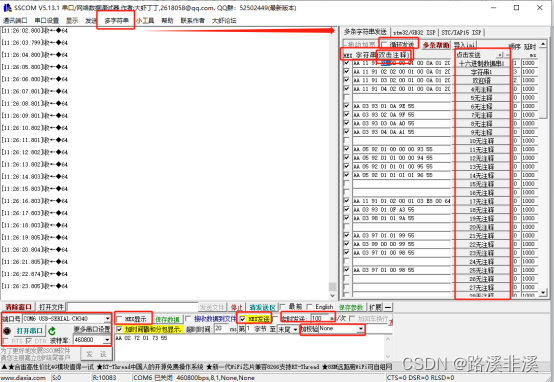This screenshot has height=382, width=554.
Task: Uncheck the HEX发送 checkbox
Action: (242, 319)
